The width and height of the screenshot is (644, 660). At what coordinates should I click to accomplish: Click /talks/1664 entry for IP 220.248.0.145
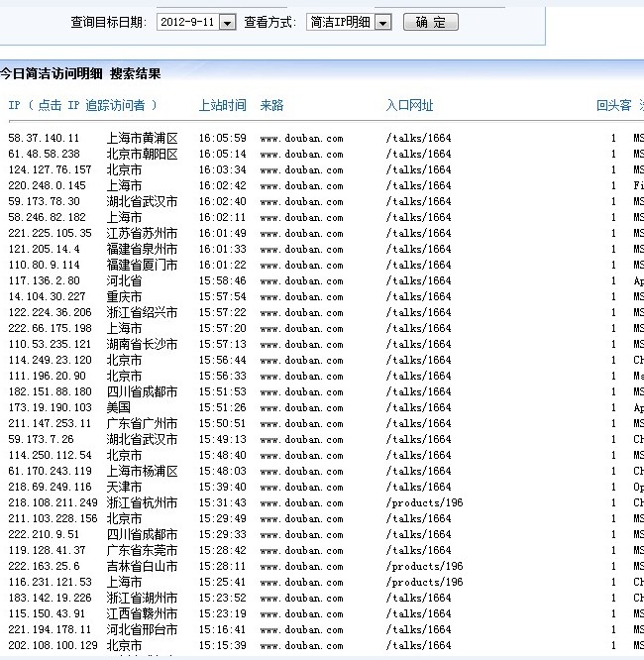click(418, 185)
